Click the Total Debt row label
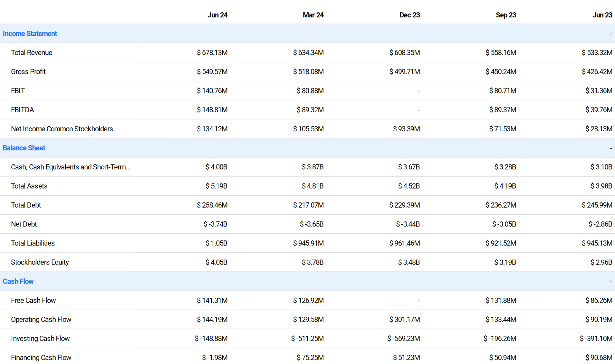The height and width of the screenshot is (364, 615). tap(26, 205)
